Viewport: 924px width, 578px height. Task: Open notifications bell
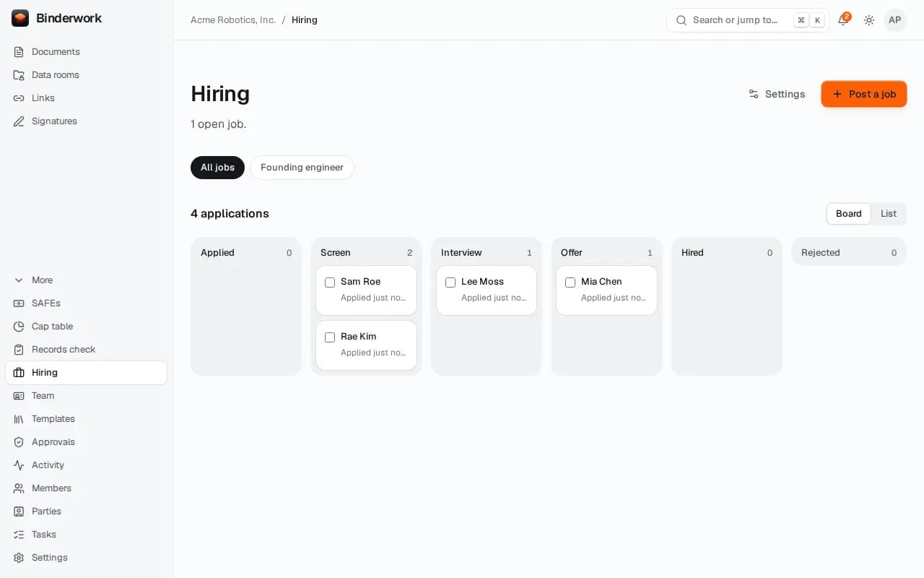coord(843,20)
